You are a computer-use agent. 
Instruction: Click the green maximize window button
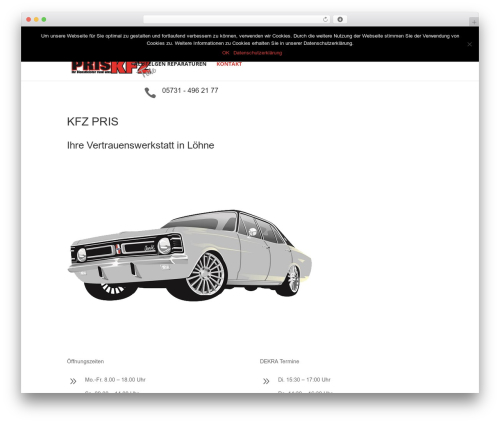[44, 19]
